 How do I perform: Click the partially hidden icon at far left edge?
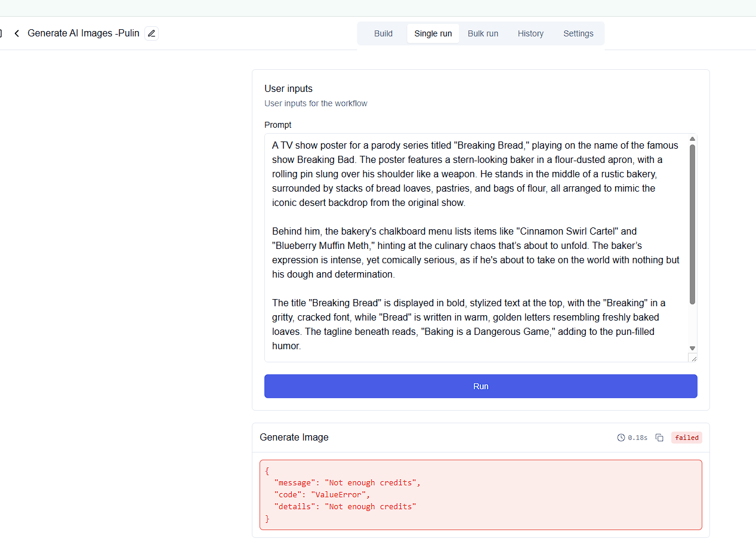pyautogui.click(x=1, y=33)
